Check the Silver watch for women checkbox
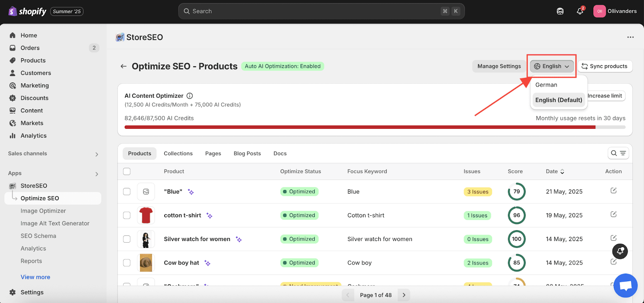644x303 pixels. click(127, 239)
